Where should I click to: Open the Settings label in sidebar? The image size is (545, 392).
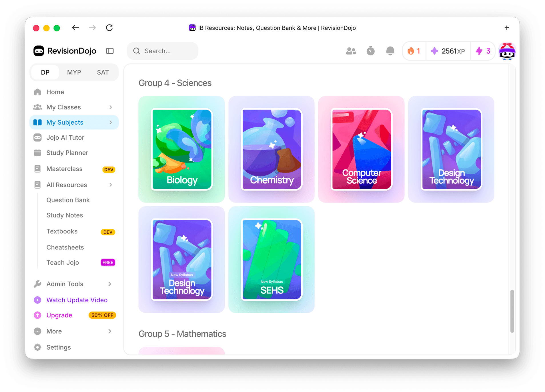click(x=59, y=347)
